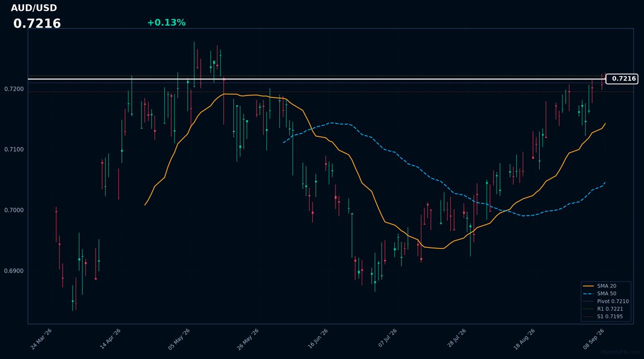Click the orange SMA 20 line swatch in legend
The width and height of the screenshot is (644, 359).
(589, 286)
